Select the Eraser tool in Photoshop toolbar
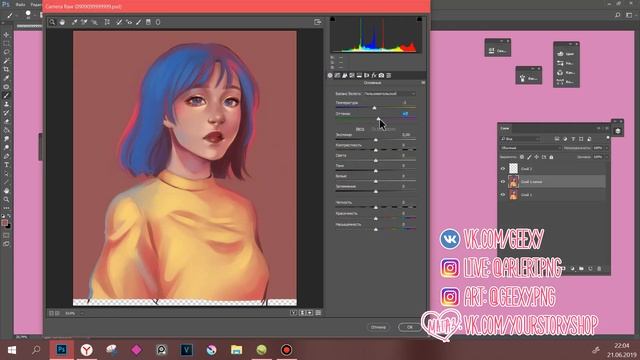Viewport: 640px width, 360px height. (6, 122)
